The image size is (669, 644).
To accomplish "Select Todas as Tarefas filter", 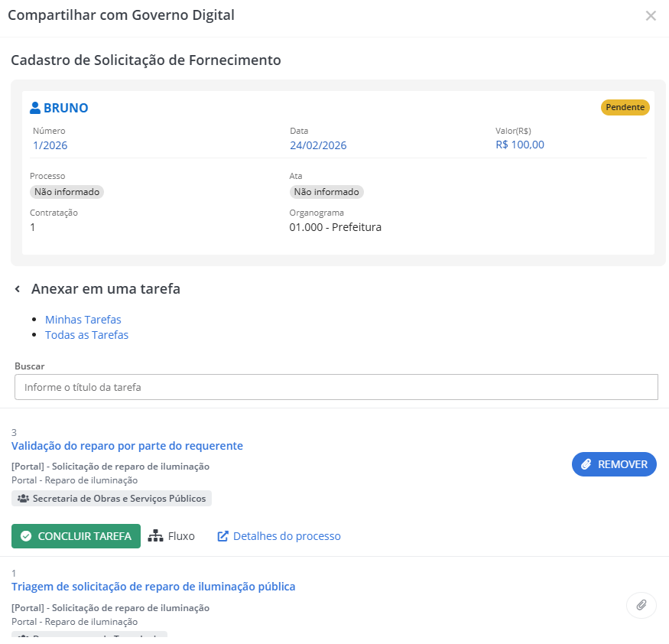I will point(86,335).
